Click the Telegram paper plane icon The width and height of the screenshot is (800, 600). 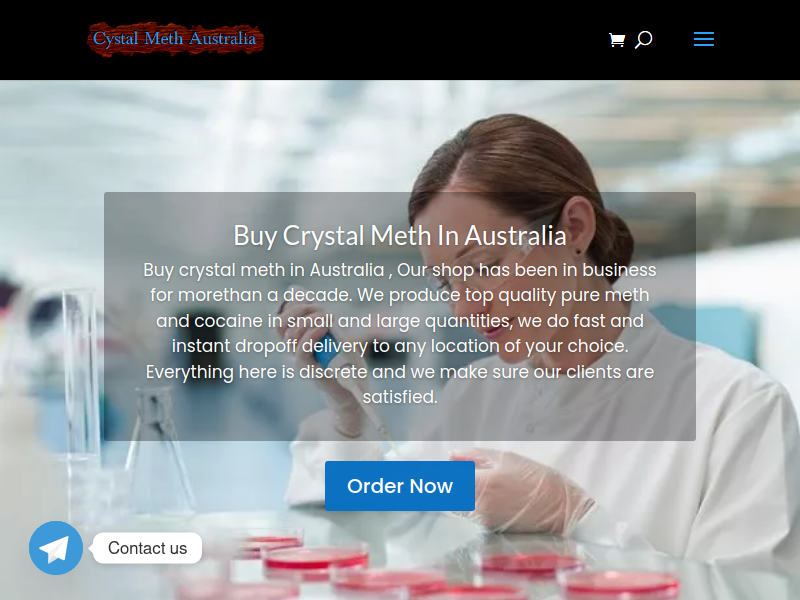pyautogui.click(x=56, y=548)
